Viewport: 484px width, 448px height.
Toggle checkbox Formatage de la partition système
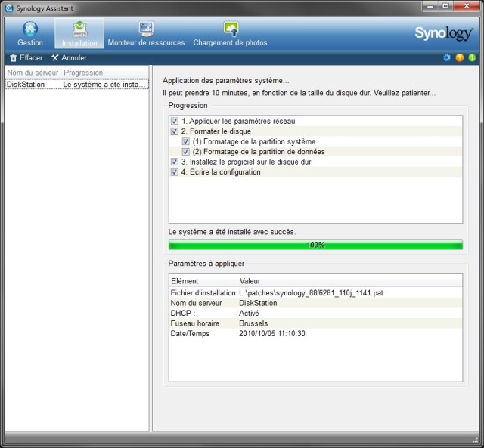coord(185,141)
